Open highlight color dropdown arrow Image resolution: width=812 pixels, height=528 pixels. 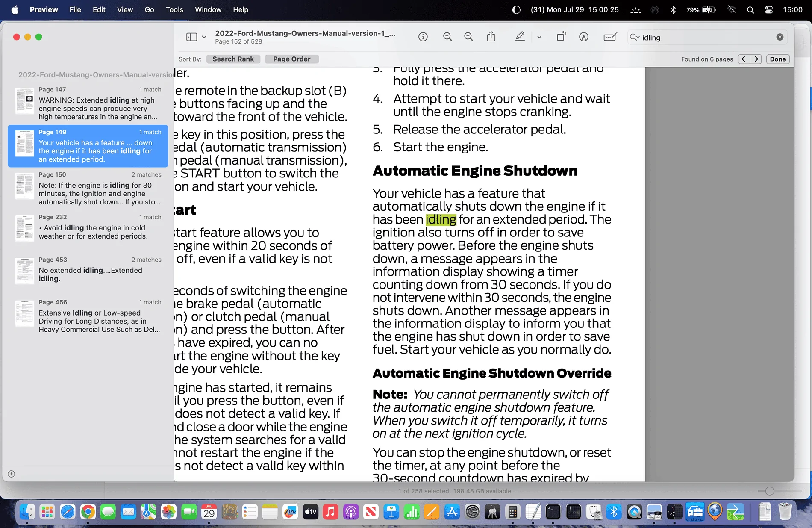539,37
